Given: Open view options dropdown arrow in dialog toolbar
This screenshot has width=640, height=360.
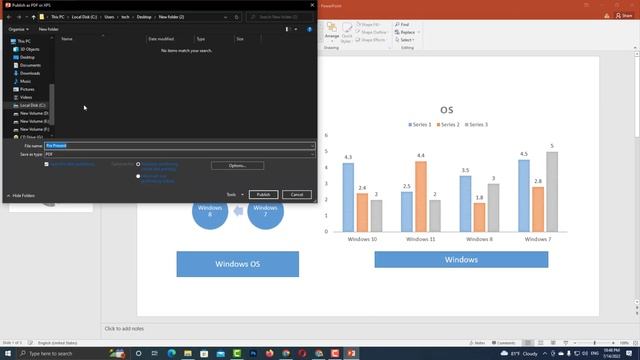Looking at the screenshot, I should click(x=296, y=29).
